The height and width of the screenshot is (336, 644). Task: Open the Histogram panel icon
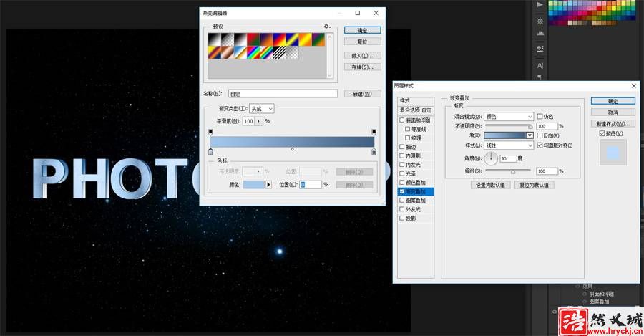pos(540,33)
